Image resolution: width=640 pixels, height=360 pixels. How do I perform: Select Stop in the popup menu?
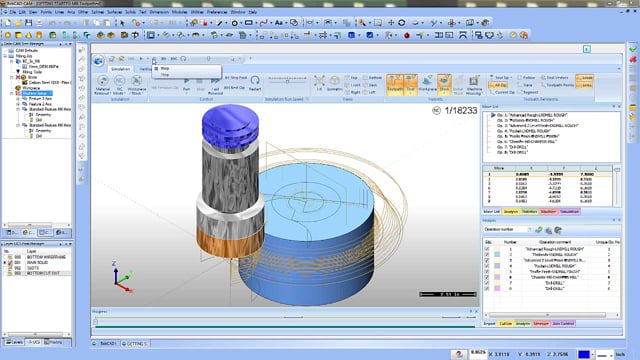pyautogui.click(x=165, y=69)
